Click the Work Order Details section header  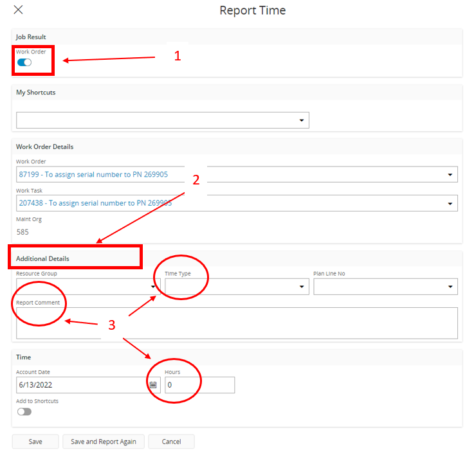point(44,147)
